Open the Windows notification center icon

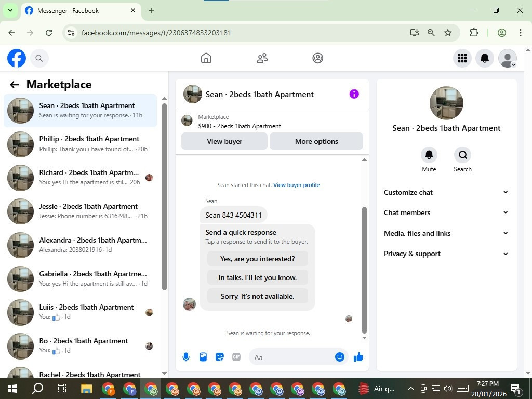pos(516,389)
